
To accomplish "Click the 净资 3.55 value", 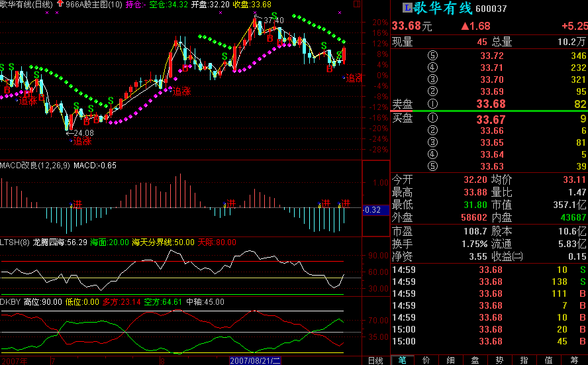I will tap(478, 256).
